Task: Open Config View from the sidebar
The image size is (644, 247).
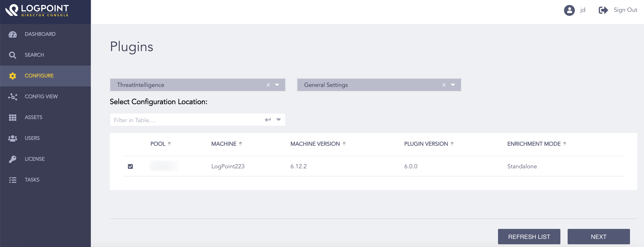Action: [x=12, y=96]
